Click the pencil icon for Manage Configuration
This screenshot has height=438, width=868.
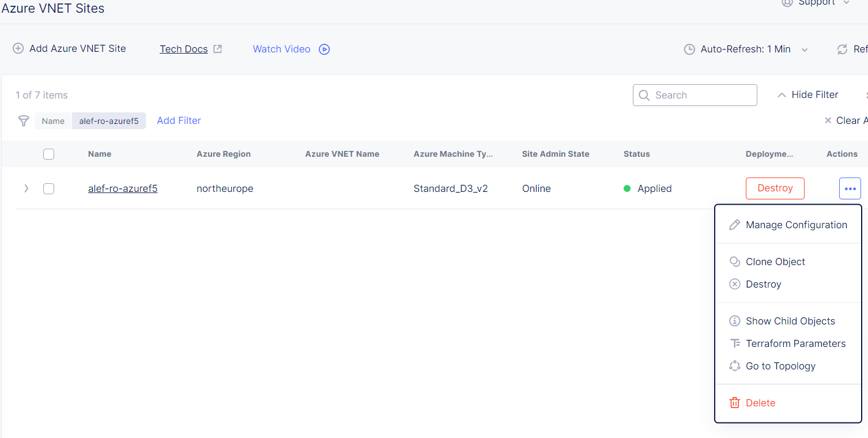[734, 225]
